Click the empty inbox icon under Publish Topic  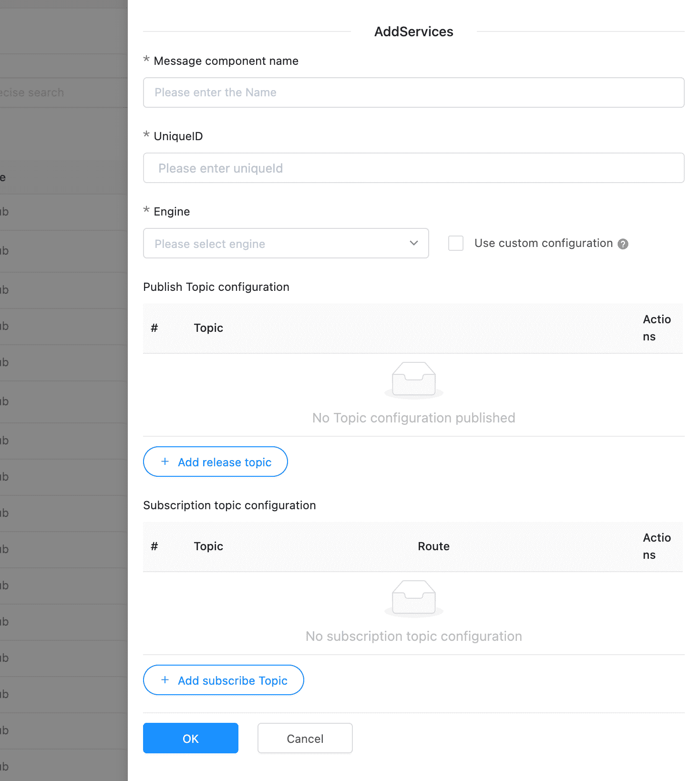pos(414,380)
